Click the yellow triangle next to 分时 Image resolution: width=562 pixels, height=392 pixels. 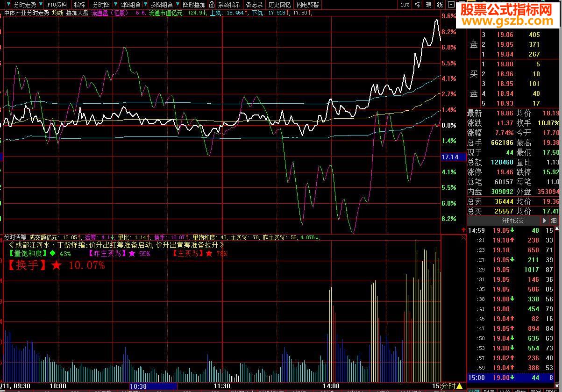(460, 386)
